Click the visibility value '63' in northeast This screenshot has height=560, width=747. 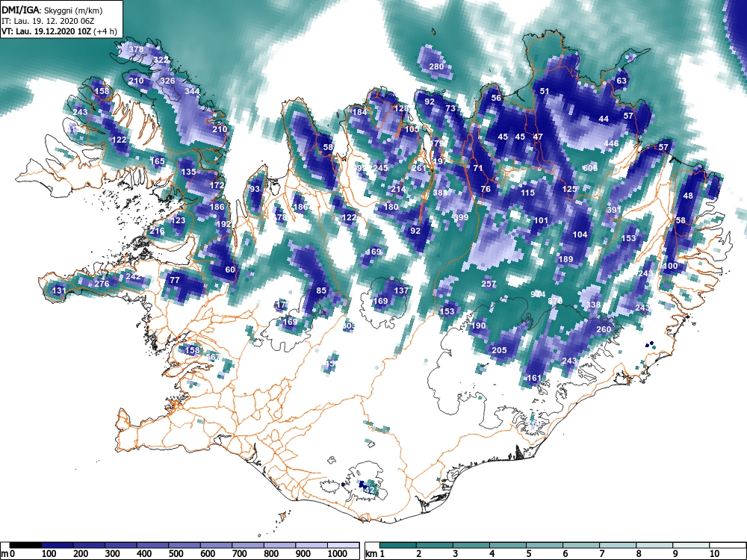622,81
